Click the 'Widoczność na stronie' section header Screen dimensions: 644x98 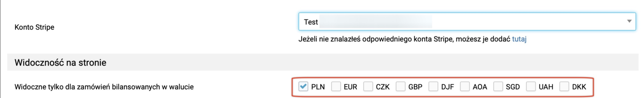coord(60,62)
